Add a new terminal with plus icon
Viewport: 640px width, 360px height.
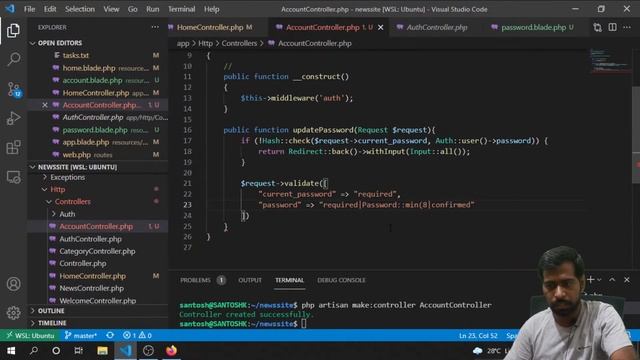click(590, 280)
